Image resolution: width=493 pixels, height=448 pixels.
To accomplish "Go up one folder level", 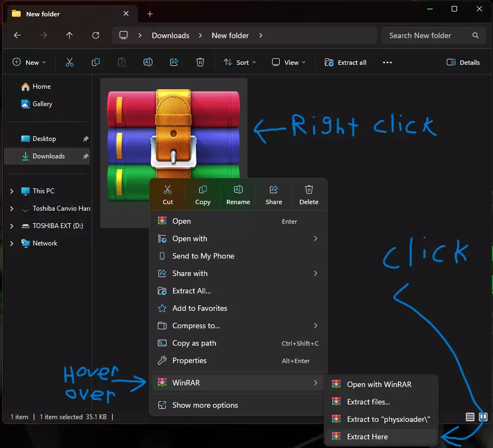I will [70, 35].
